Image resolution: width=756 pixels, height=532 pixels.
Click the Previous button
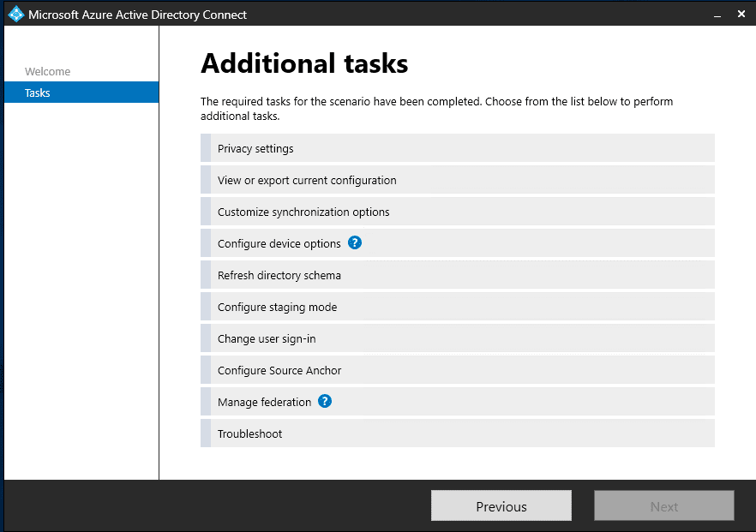pos(501,506)
